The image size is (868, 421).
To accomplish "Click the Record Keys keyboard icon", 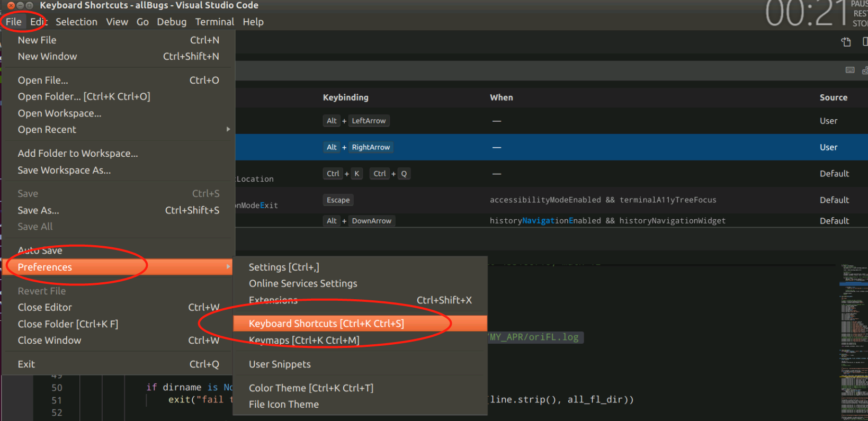I will (x=850, y=70).
